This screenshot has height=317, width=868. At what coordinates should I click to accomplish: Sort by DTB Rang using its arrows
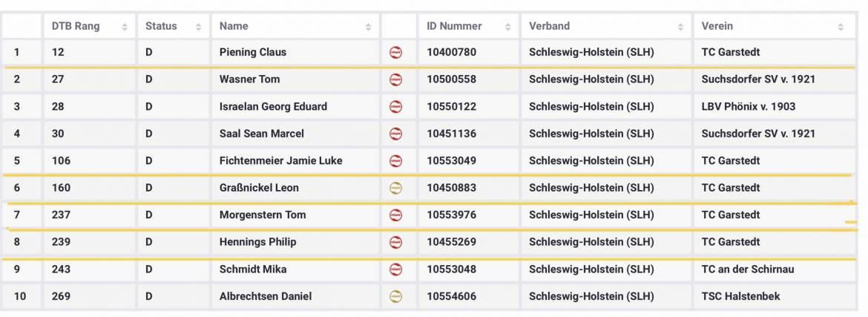124,27
